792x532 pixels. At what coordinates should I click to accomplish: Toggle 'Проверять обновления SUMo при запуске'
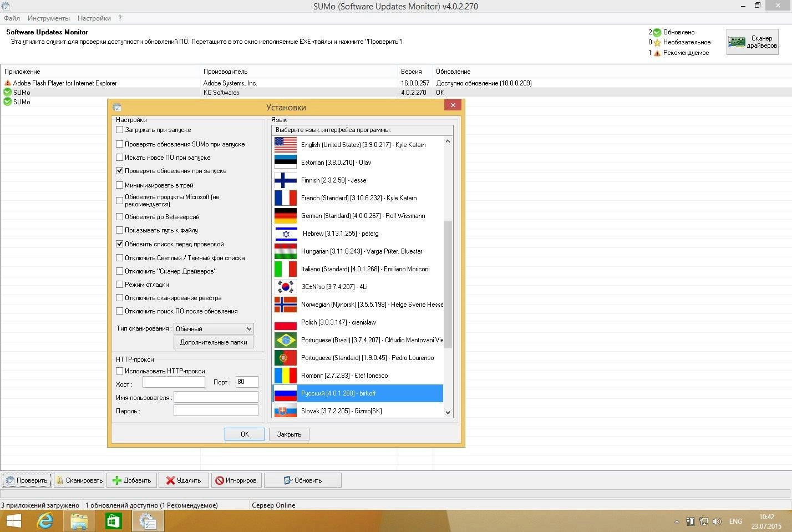(119, 144)
